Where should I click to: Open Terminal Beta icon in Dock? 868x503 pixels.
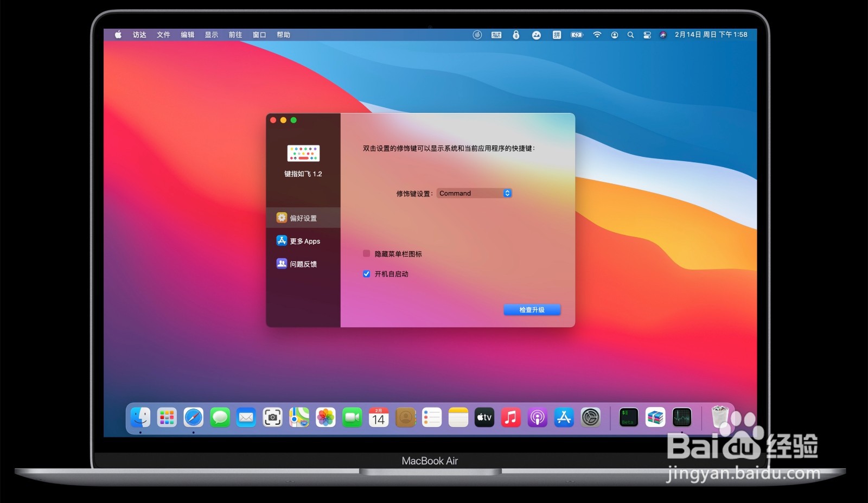click(629, 417)
